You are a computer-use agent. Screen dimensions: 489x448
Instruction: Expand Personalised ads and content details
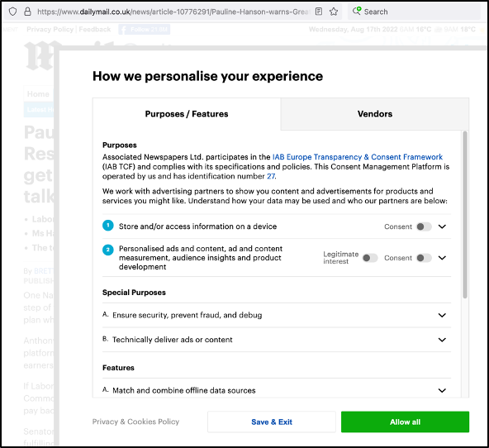click(442, 258)
